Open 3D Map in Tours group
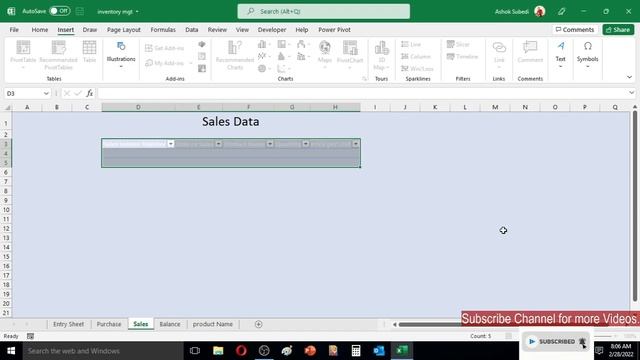640x360 pixels. (382, 55)
